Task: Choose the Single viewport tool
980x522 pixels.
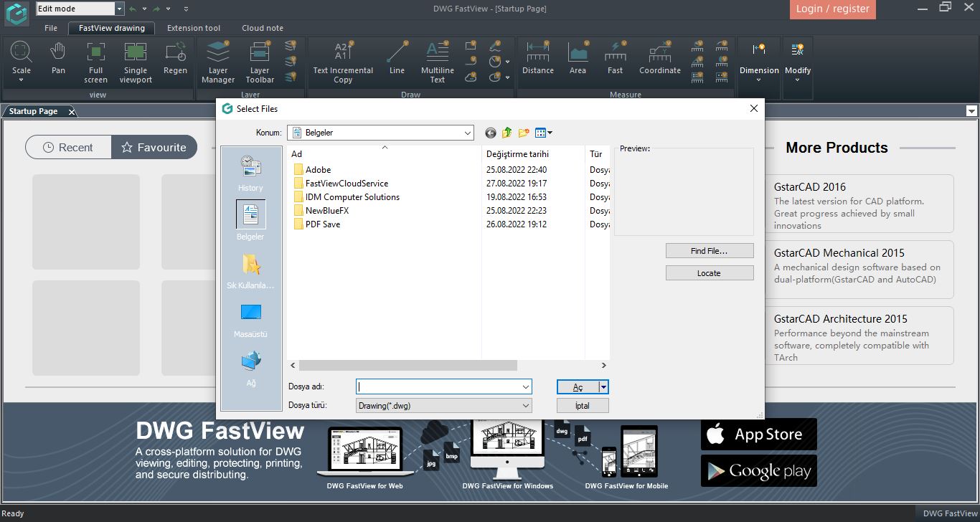Action: (x=136, y=62)
